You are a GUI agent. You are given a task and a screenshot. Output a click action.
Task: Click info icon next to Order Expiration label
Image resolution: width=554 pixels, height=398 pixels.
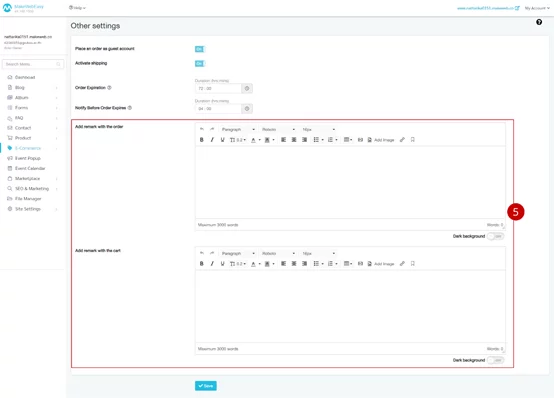[109, 87]
